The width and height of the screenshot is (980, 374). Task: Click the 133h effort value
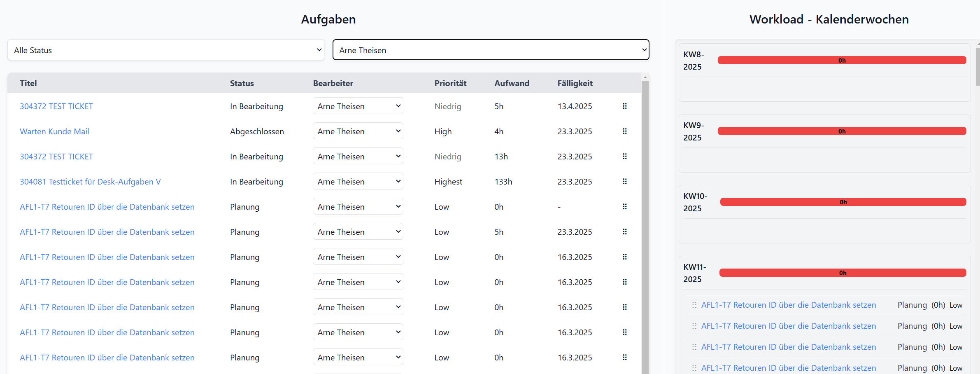pyautogui.click(x=503, y=182)
